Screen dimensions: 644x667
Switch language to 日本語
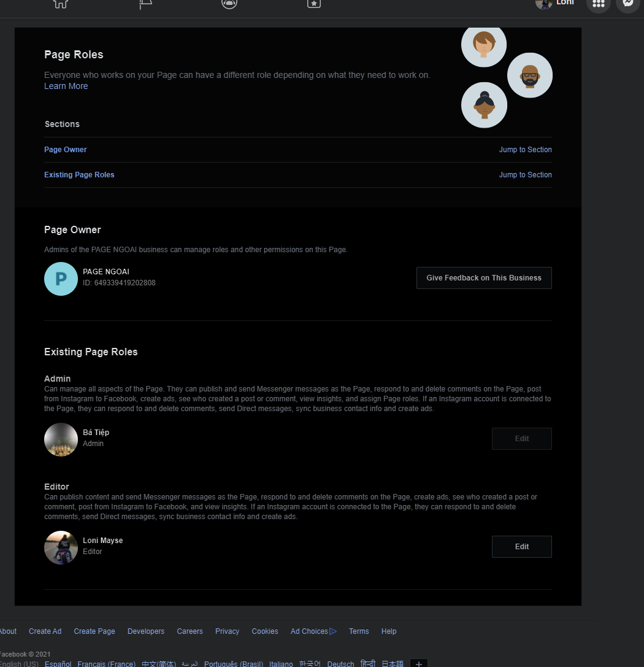click(393, 663)
